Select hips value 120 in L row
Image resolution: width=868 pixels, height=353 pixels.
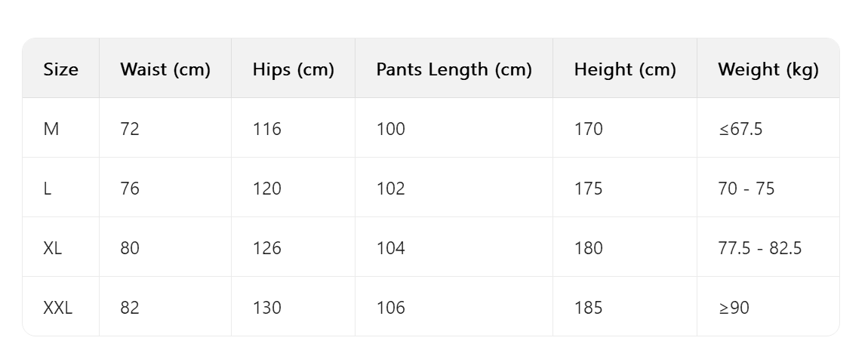pos(266,188)
